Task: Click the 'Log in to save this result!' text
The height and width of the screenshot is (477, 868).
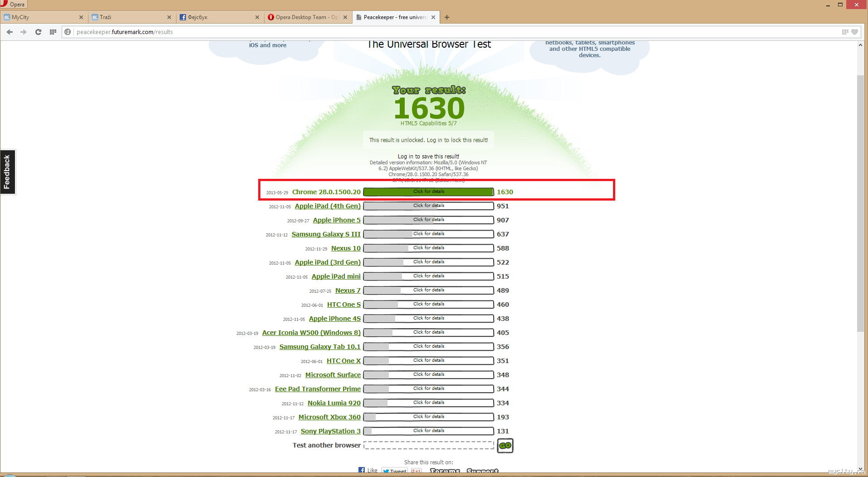Action: pyautogui.click(x=428, y=157)
